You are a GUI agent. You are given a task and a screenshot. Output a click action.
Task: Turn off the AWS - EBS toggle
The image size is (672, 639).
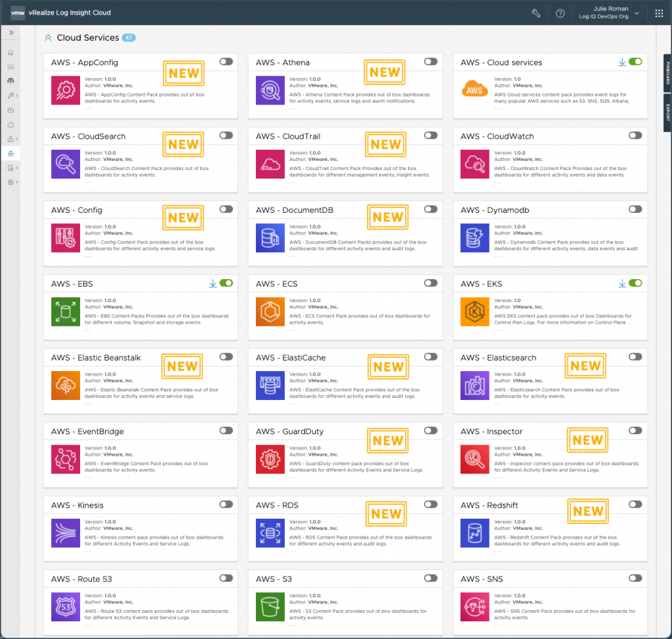pos(226,283)
